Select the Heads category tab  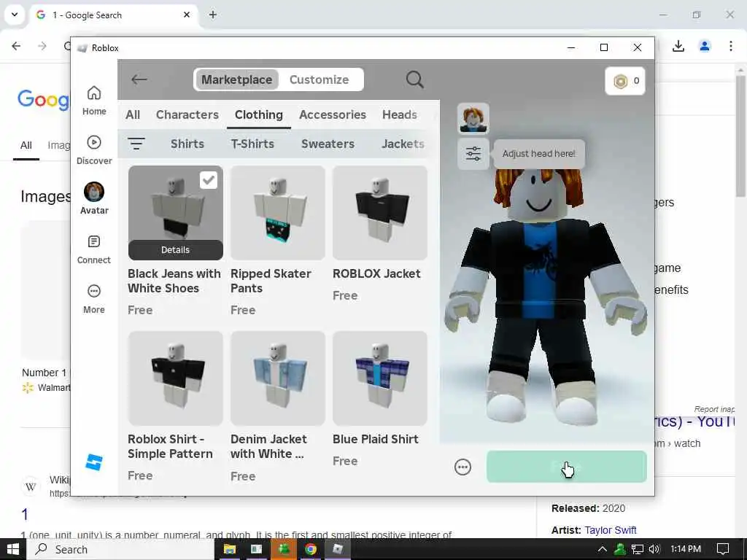click(400, 114)
